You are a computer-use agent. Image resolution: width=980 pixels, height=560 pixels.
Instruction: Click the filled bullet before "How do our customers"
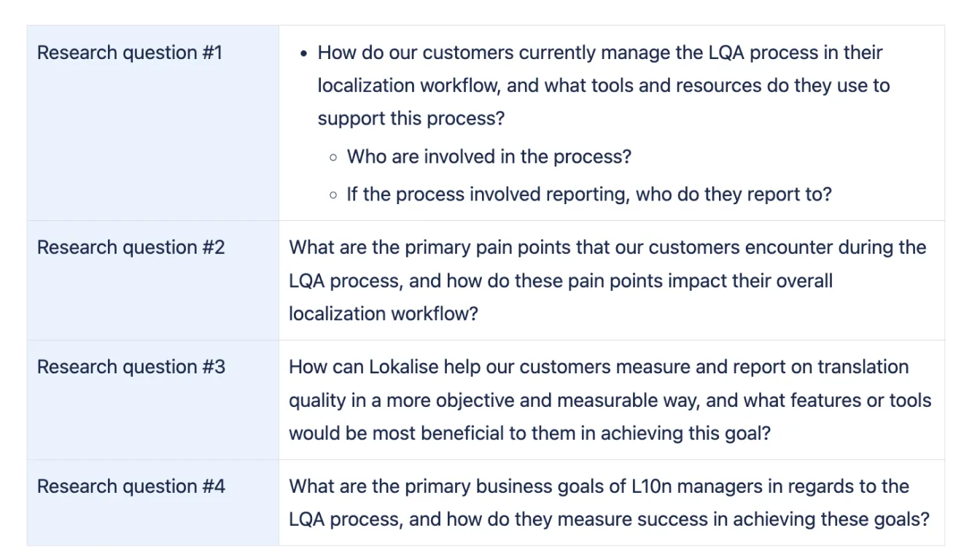[x=304, y=53]
